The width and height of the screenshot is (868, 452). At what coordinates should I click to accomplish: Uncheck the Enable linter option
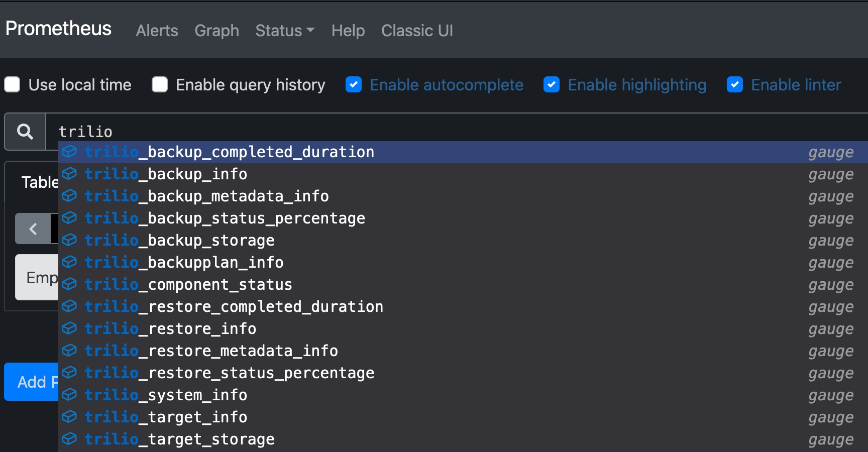tap(735, 85)
